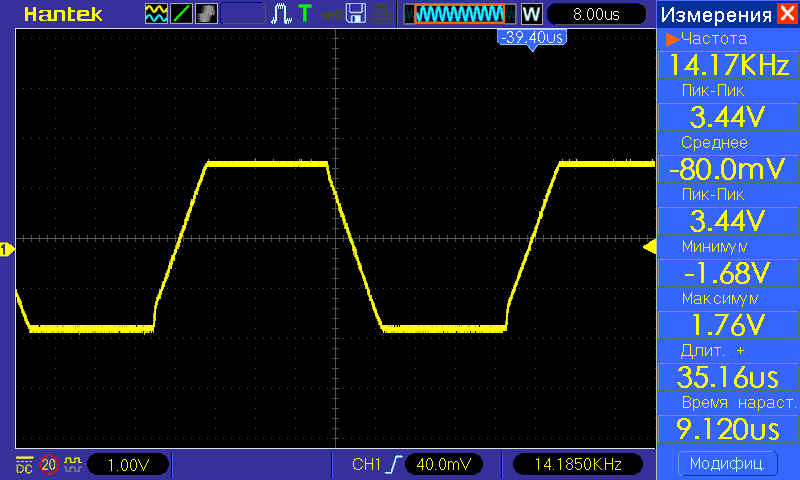Click the green T trigger status icon

coord(305,13)
